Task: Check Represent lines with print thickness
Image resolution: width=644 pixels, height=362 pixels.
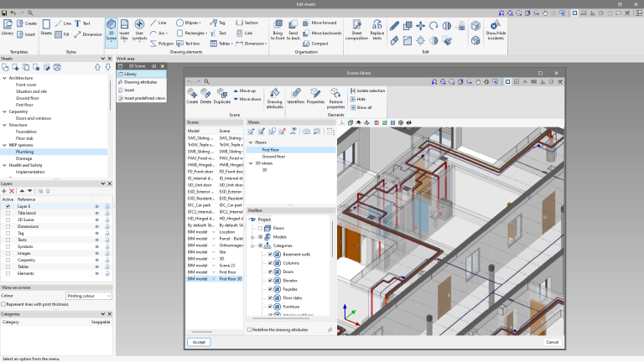Action: tap(4, 304)
